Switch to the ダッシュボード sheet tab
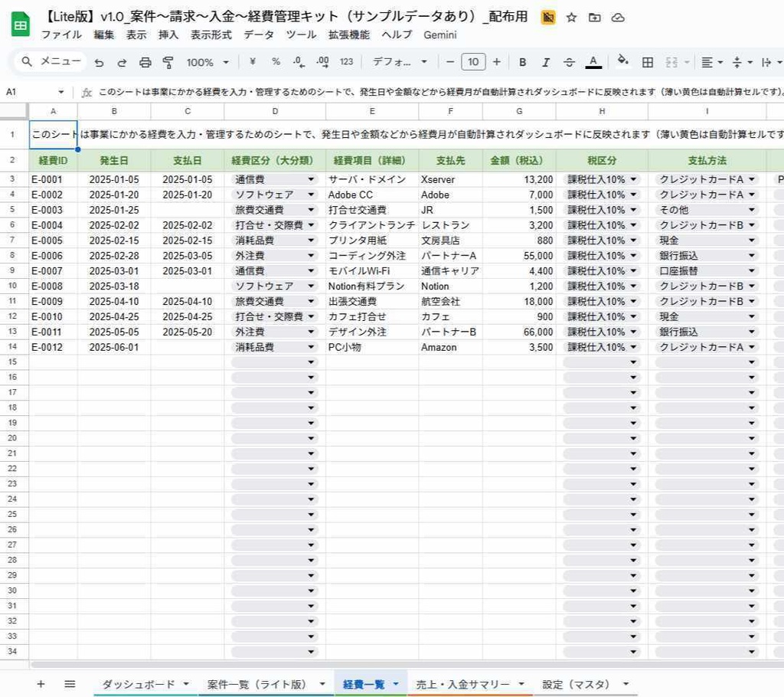The image size is (784, 697). pos(138,684)
